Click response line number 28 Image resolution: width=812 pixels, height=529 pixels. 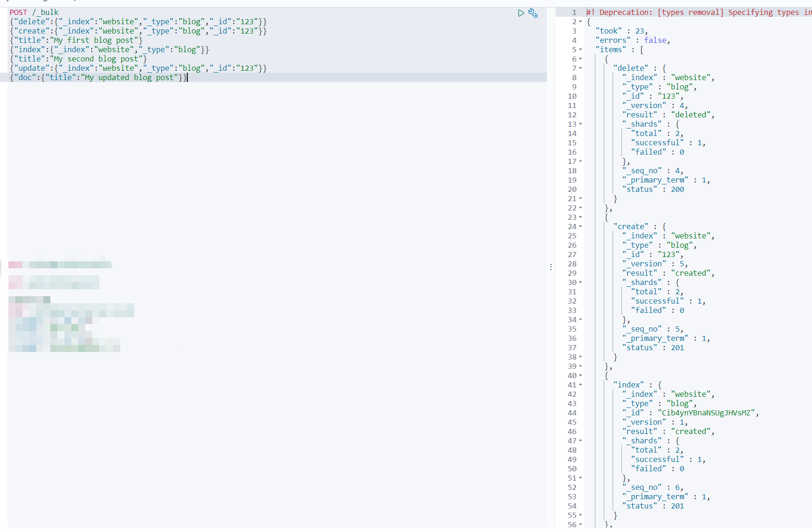(x=572, y=264)
